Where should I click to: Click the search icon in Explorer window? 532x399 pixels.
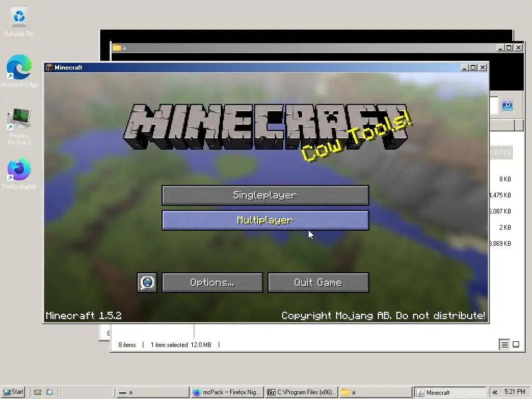pos(507,105)
